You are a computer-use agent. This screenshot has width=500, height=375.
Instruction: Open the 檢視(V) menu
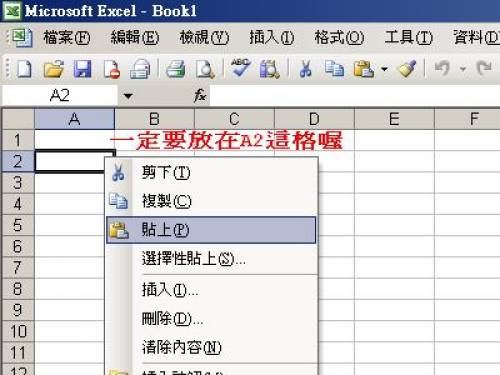pos(204,37)
